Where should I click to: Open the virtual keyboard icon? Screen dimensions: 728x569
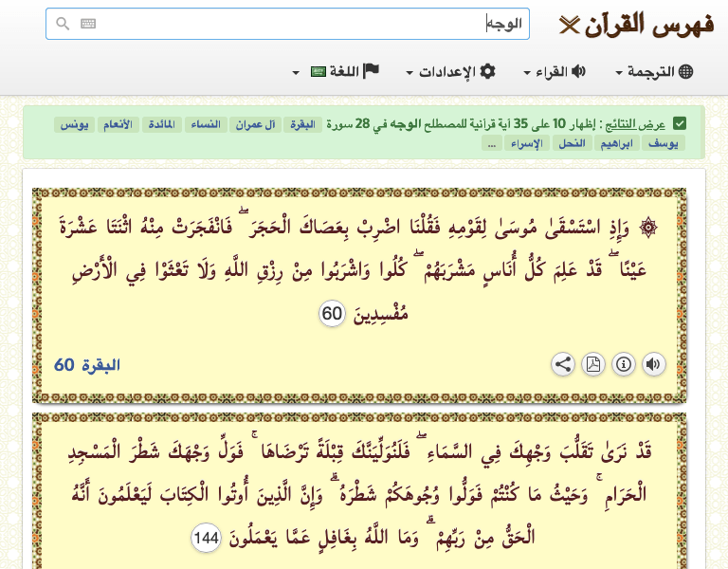pyautogui.click(x=88, y=23)
